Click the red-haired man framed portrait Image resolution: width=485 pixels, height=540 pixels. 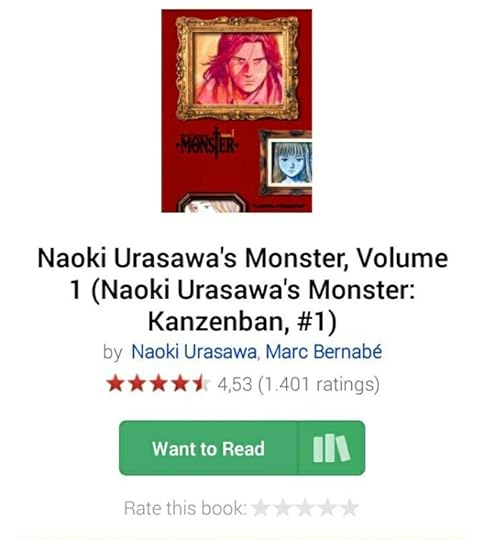pyautogui.click(x=238, y=68)
